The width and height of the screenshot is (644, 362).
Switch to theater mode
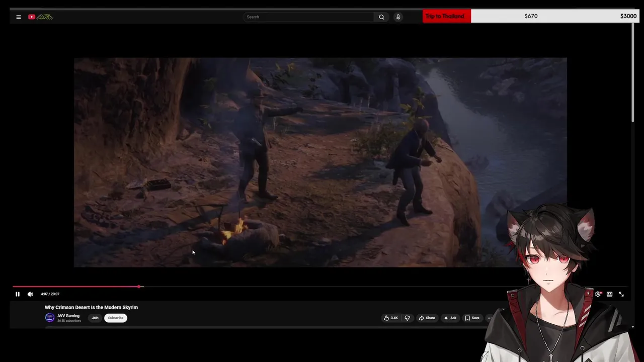coord(609,294)
